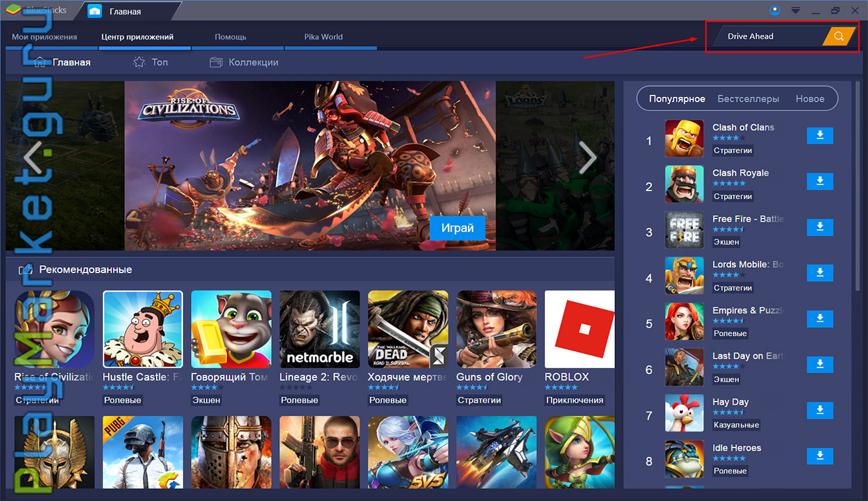The width and height of the screenshot is (868, 501).
Task: Click the Idle Heroes title text
Action: [736, 448]
